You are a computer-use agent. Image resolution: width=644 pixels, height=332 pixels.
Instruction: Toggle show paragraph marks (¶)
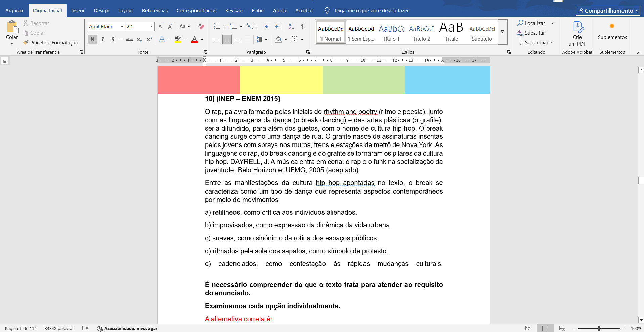tap(303, 26)
